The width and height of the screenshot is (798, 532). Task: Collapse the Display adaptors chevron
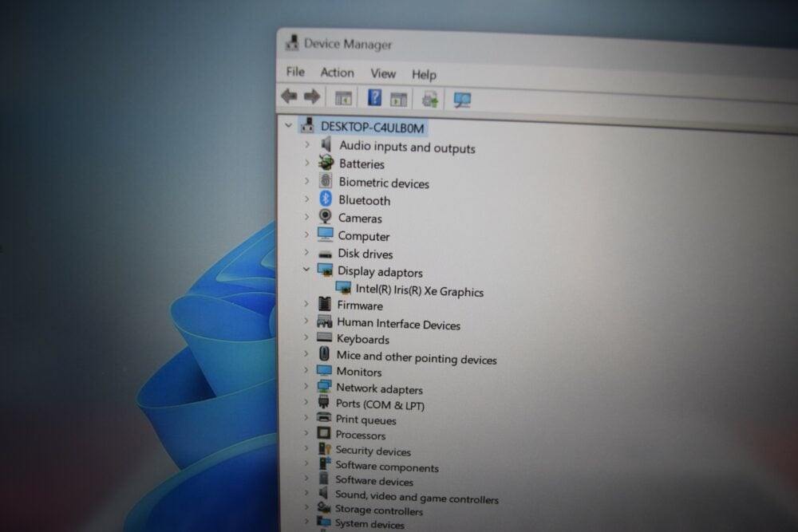tap(306, 269)
